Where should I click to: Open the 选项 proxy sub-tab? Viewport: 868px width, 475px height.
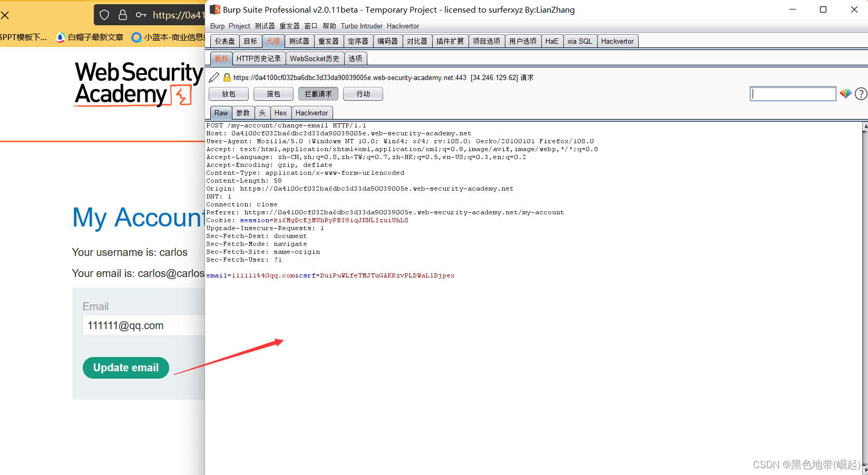point(356,58)
